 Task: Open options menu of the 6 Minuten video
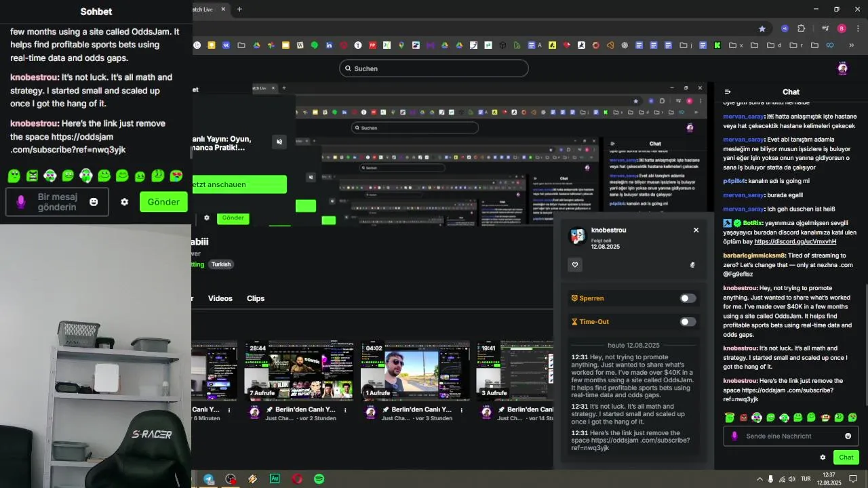point(229,410)
